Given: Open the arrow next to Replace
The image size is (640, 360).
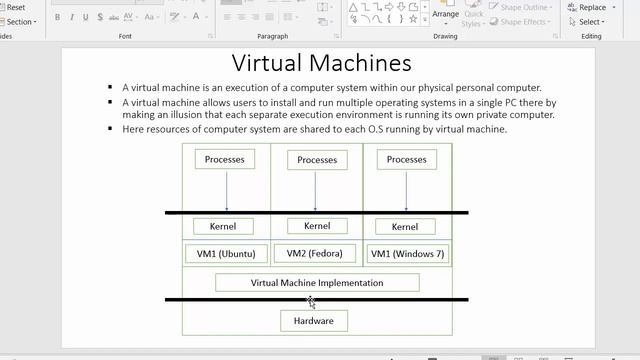Looking at the screenshot, I should [614, 7].
